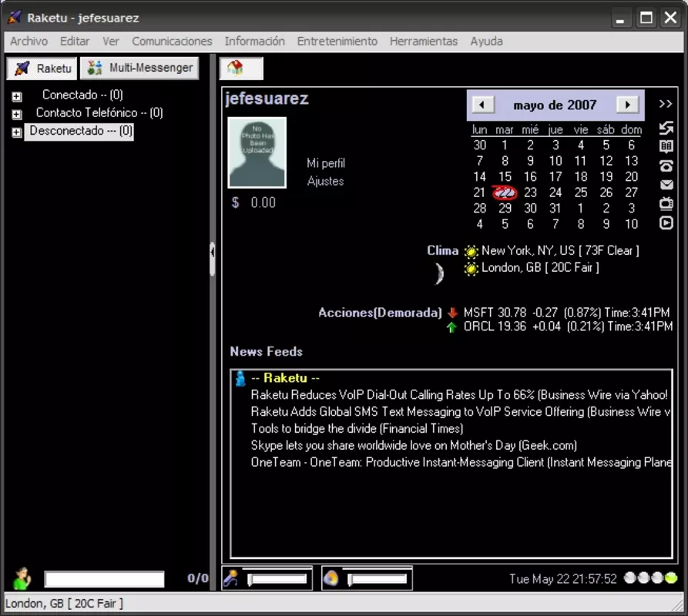The width and height of the screenshot is (688, 616).
Task: Open the Comunicaciones menu
Action: [x=172, y=42]
